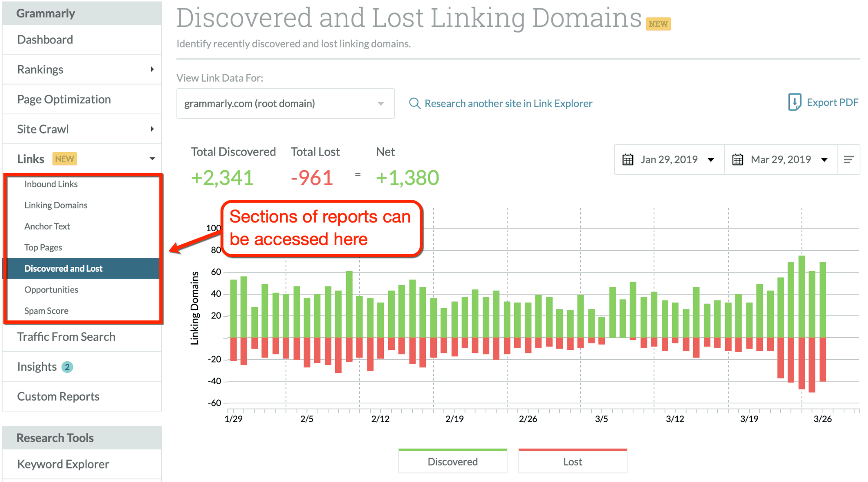Toggle the Lost series in the chart legend
This screenshot has width=868, height=482.
click(x=572, y=461)
